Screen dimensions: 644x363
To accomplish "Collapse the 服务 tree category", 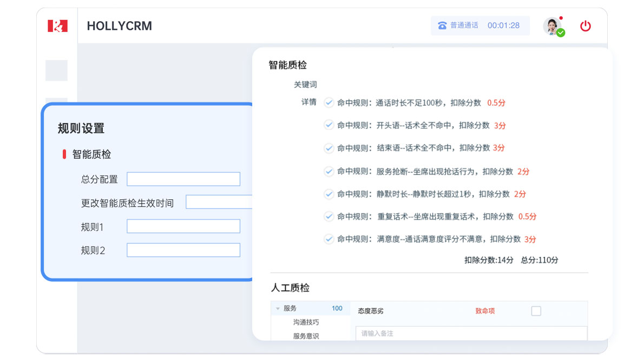I will tap(278, 309).
